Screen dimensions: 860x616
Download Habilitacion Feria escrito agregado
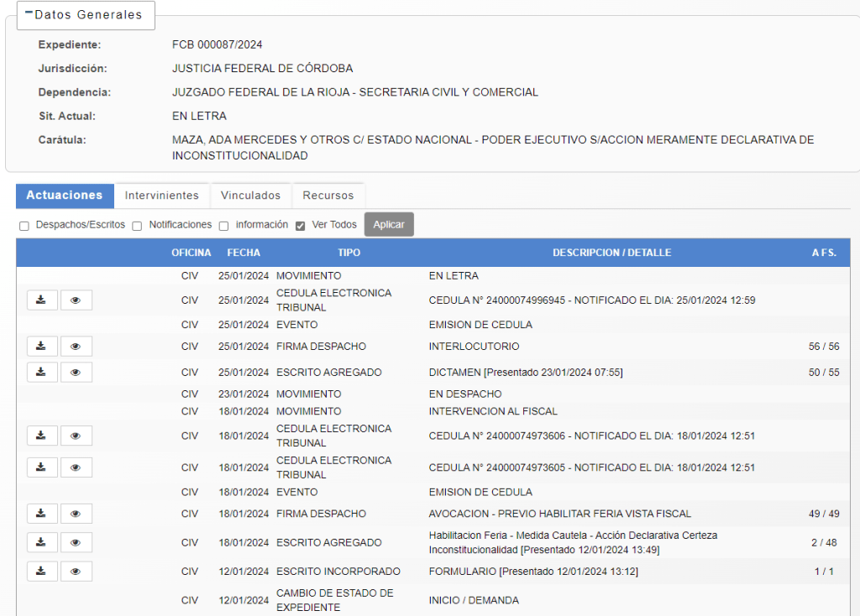[42, 542]
